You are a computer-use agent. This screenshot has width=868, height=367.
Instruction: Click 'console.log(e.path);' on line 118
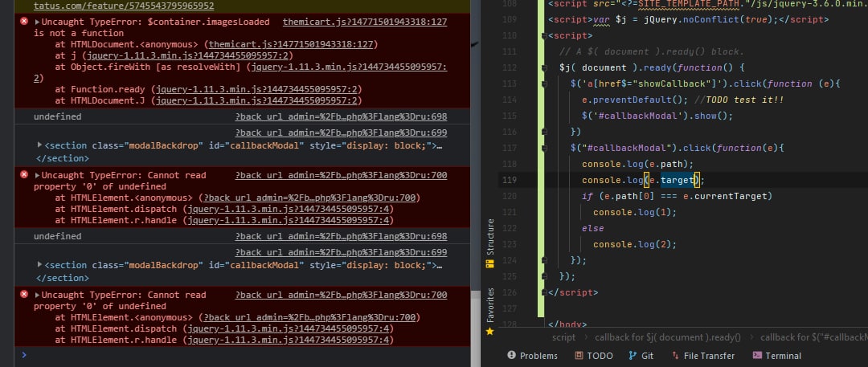tap(637, 164)
